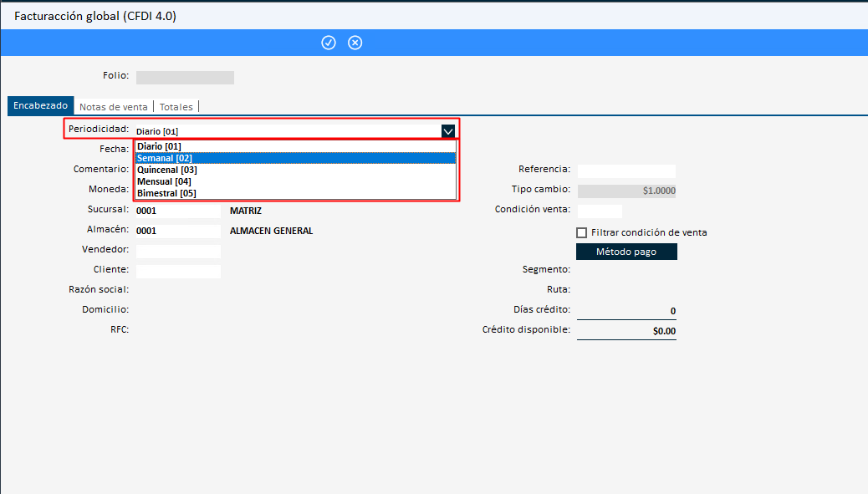Viewport: 868px width, 494px height.
Task: Choose Bimestral [05] option
Action: click(166, 193)
